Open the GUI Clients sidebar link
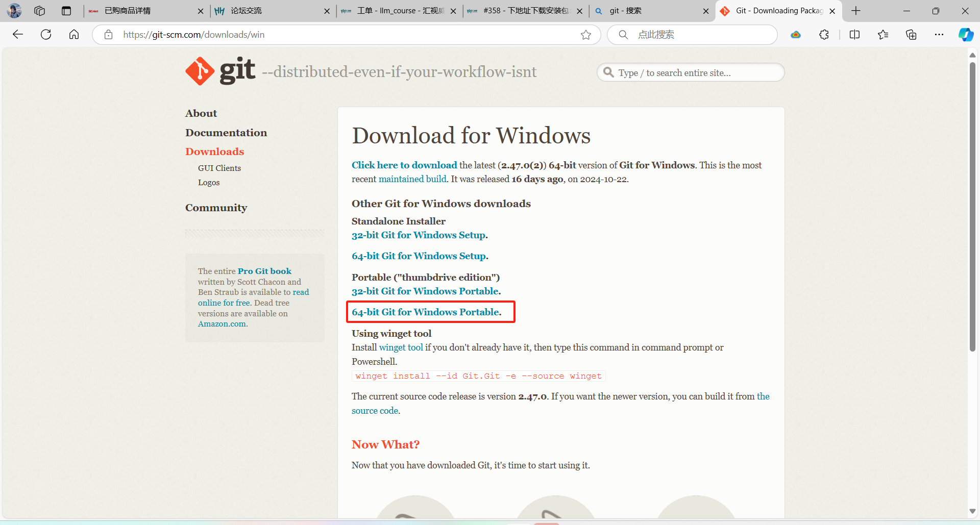 [219, 168]
